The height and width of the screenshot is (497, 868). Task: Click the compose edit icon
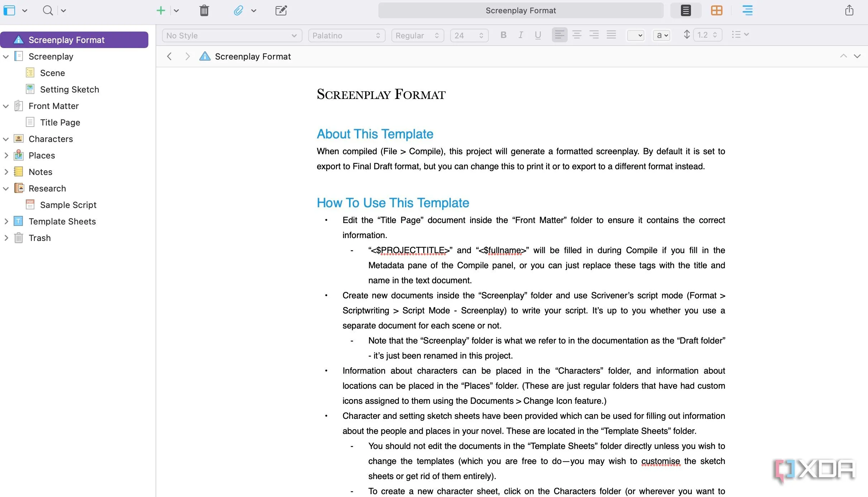click(x=281, y=10)
